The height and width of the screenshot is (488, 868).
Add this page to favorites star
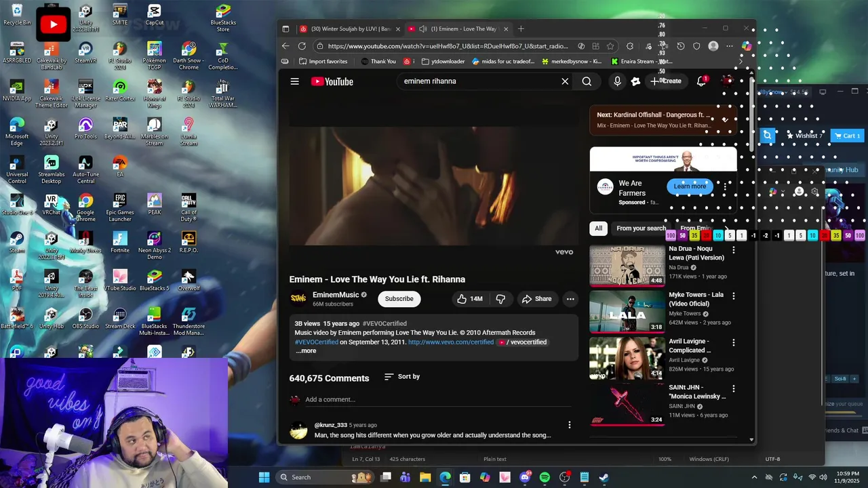pyautogui.click(x=610, y=46)
